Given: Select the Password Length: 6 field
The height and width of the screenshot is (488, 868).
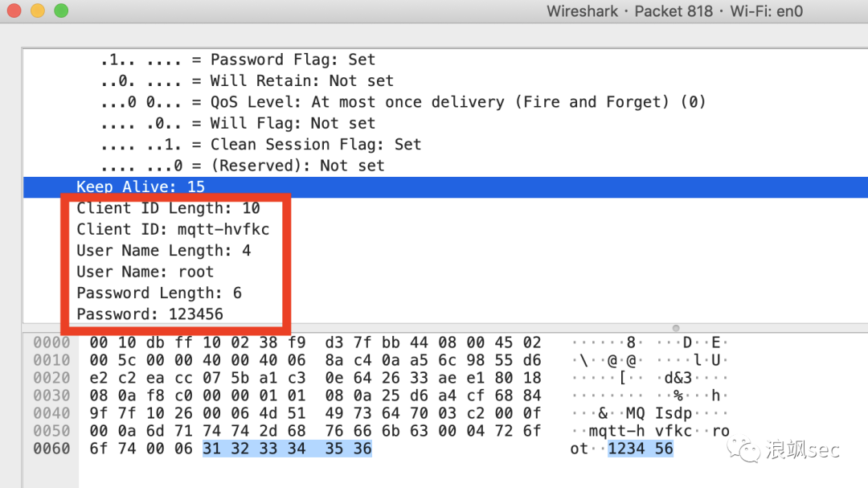Looking at the screenshot, I should click(159, 293).
